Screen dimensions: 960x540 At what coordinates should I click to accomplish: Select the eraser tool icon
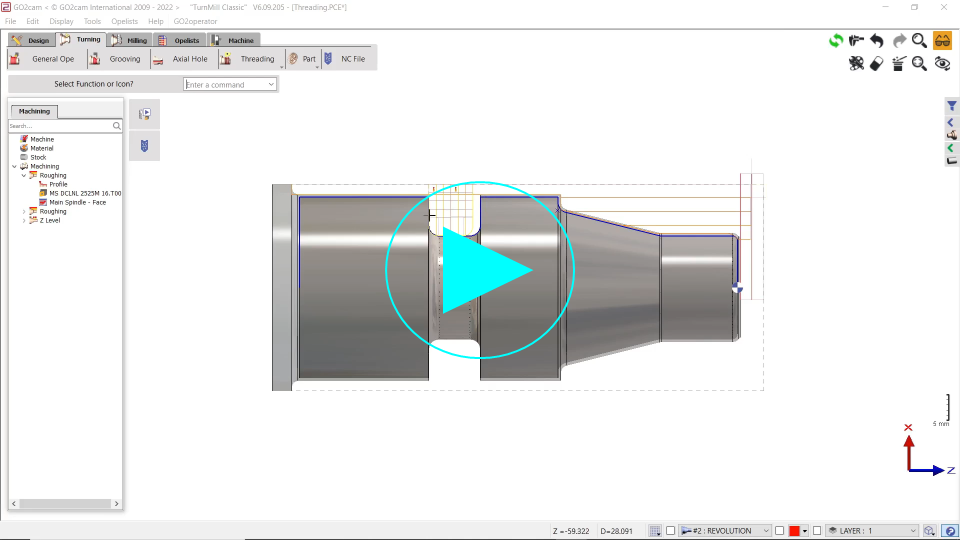pyautogui.click(x=877, y=63)
